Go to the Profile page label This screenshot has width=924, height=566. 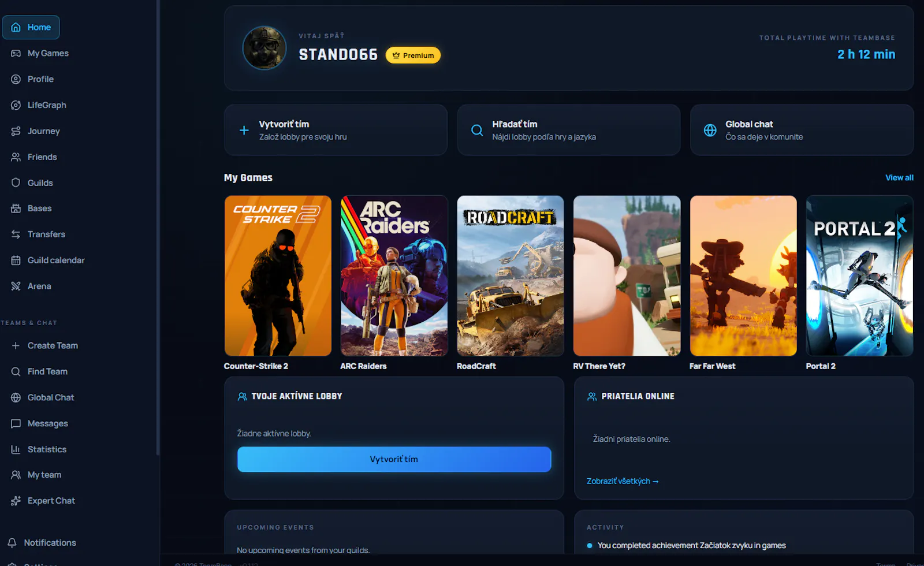point(40,79)
